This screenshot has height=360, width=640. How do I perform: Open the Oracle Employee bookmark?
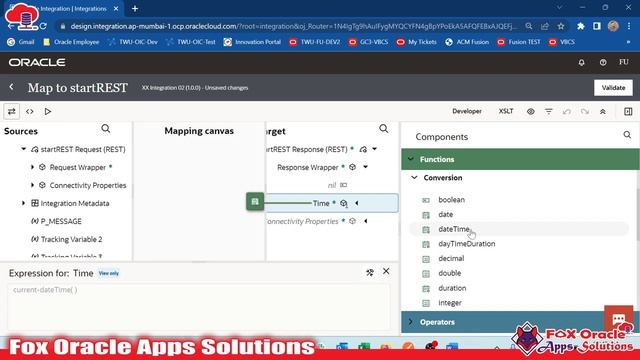(71, 42)
